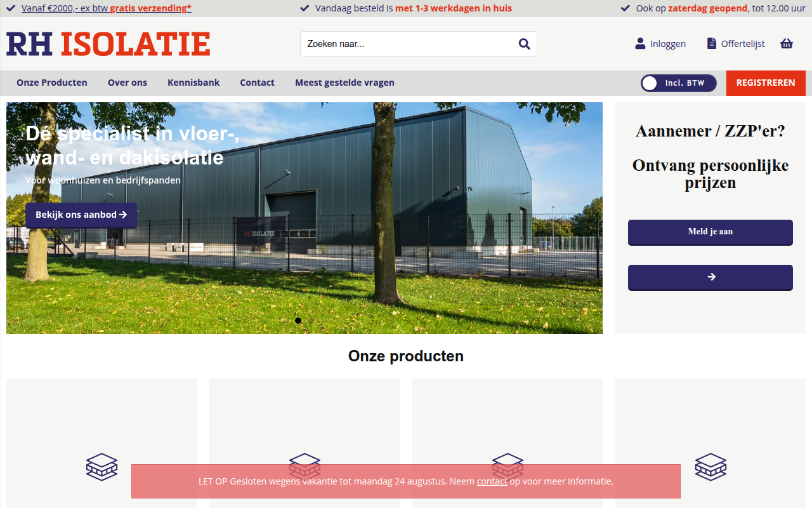Click the 'met 1-3 werkdagen in huis' text

(x=454, y=8)
